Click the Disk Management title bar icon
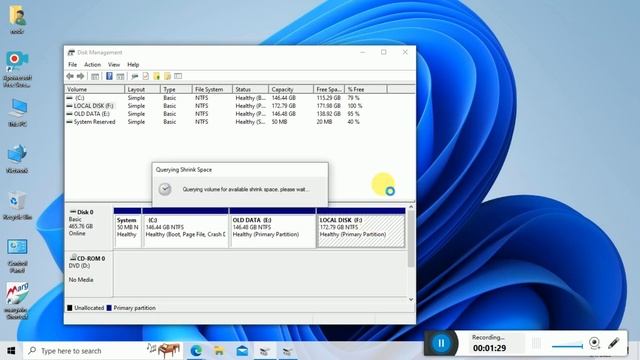Image resolution: width=640 pixels, height=360 pixels. pos(71,52)
